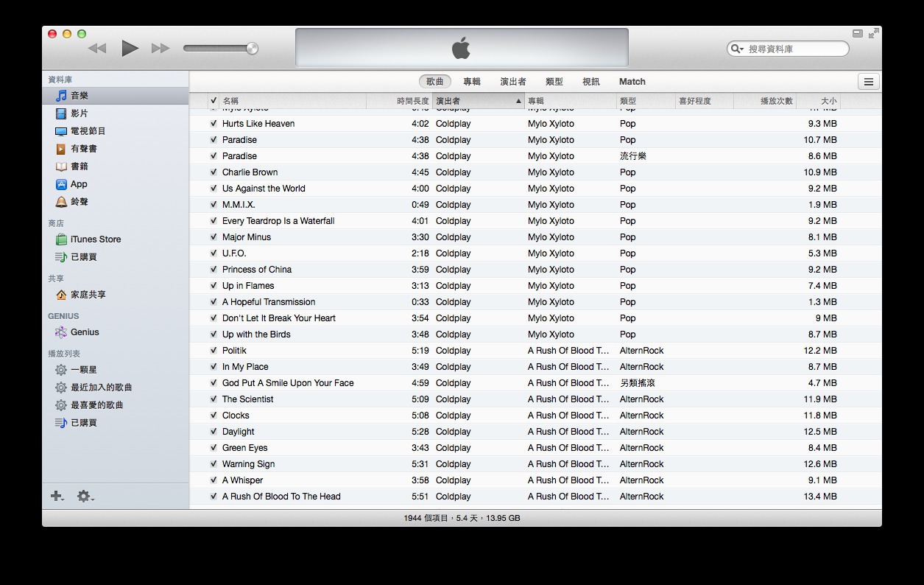Uncheck Major Minus

pyautogui.click(x=214, y=237)
